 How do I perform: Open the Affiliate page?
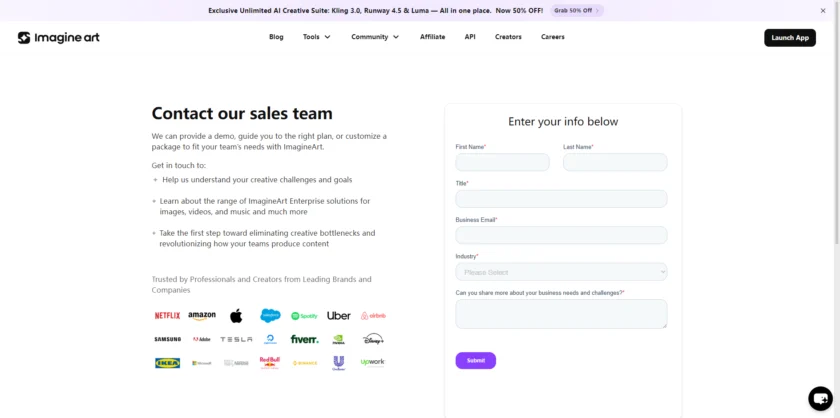[432, 37]
